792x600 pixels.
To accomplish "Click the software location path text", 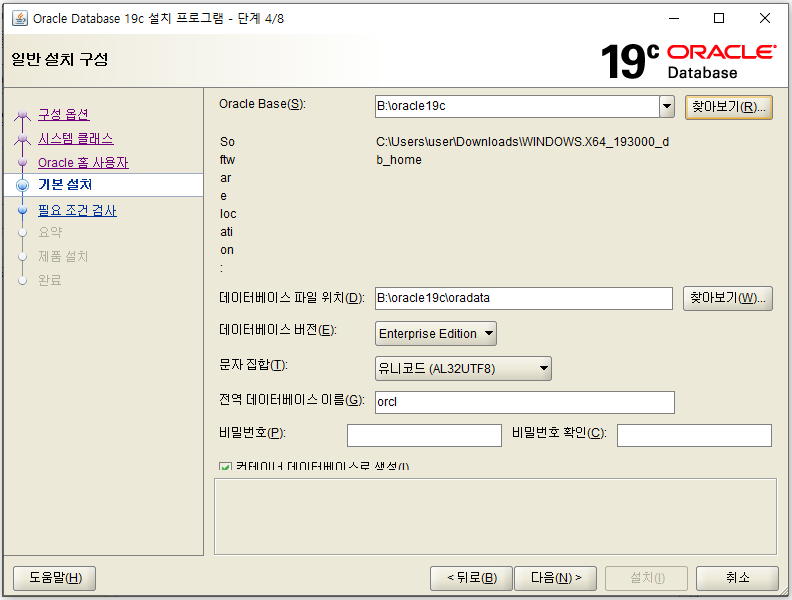I will 522,151.
